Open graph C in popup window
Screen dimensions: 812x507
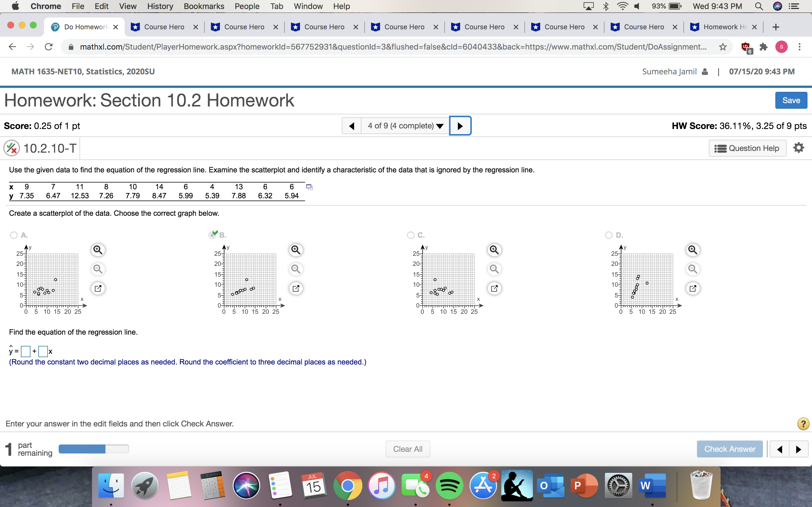pos(494,288)
